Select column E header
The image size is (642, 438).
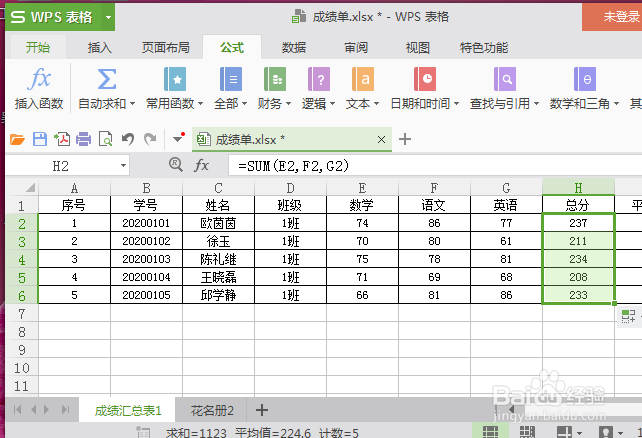(x=362, y=188)
